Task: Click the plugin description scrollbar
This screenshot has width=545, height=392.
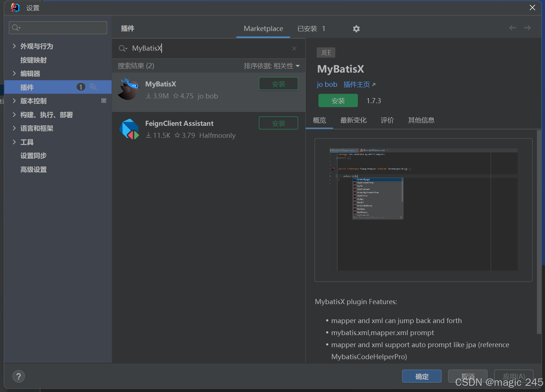Action: click(539, 232)
